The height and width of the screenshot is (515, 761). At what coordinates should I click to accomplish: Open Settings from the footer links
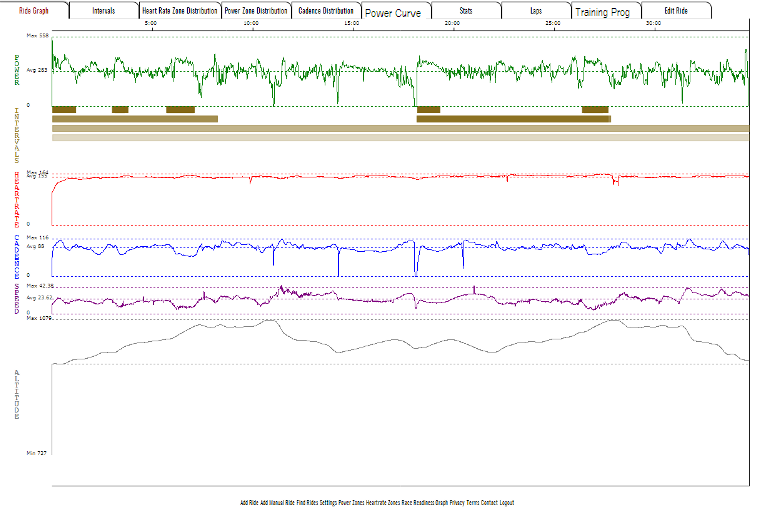(329, 502)
